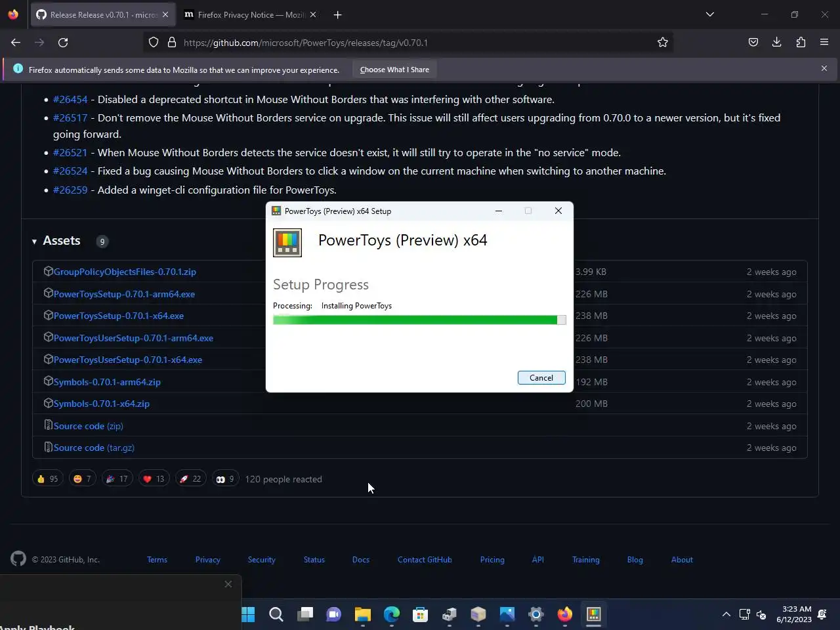This screenshot has height=630, width=840.
Task: Toggle laugh reaction with 7
Action: point(82,479)
